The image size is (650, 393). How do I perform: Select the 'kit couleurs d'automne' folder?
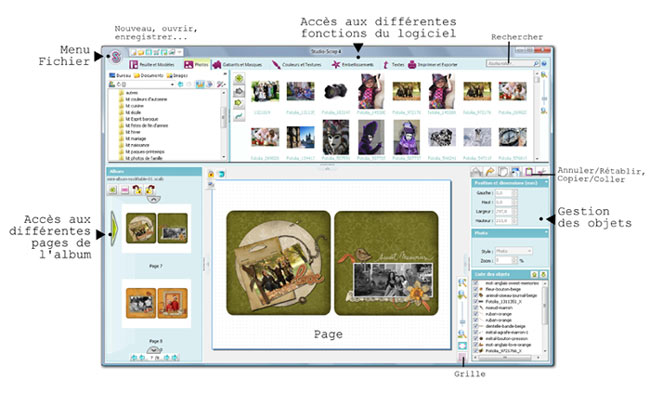pyautogui.click(x=143, y=99)
